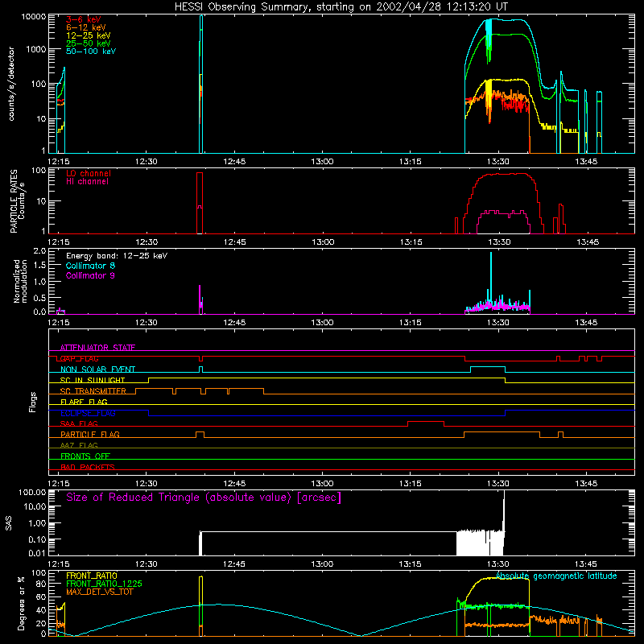Click the dim olive flag label above FRONTS_OFF

(x=79, y=445)
